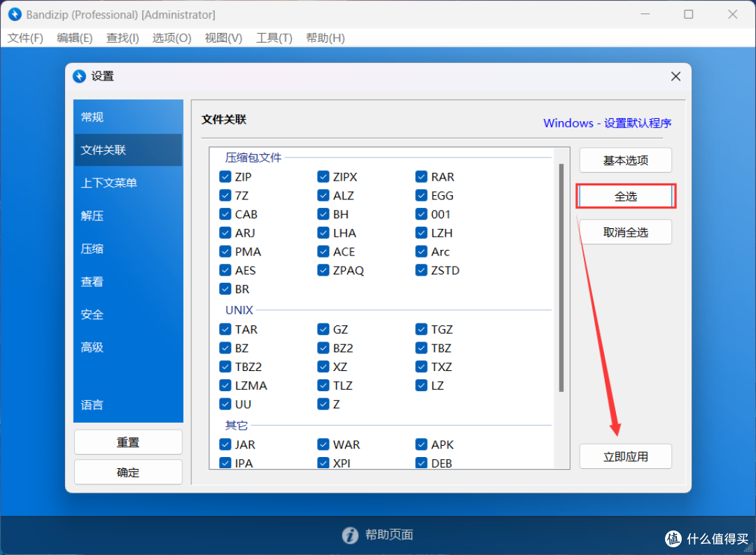
Task: Close the 设置 dialog
Action: point(675,76)
